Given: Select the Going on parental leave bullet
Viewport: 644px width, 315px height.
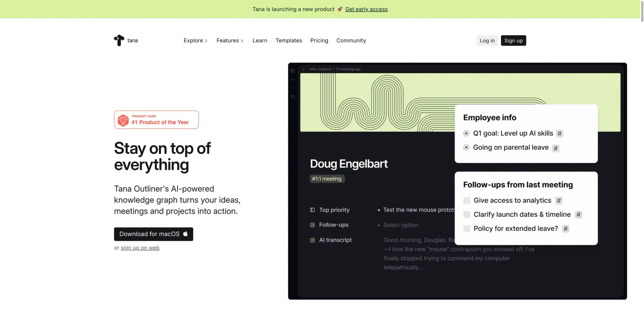Looking at the screenshot, I should [466, 147].
